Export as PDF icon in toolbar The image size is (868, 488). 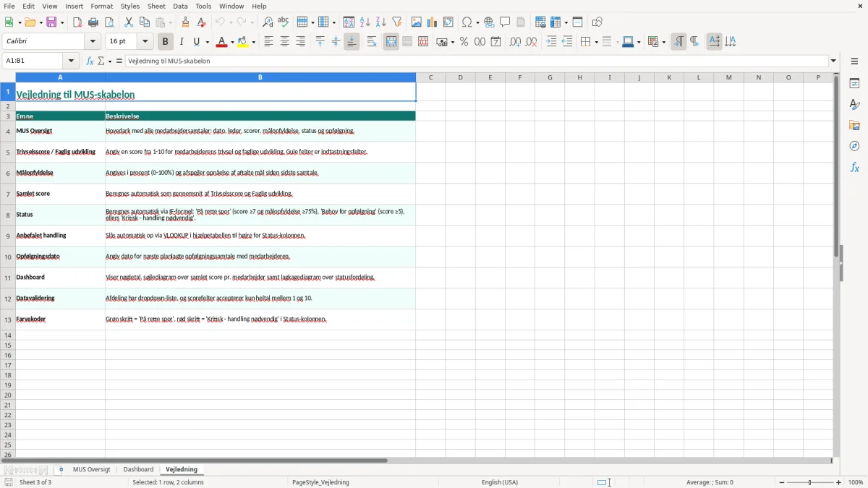[77, 22]
